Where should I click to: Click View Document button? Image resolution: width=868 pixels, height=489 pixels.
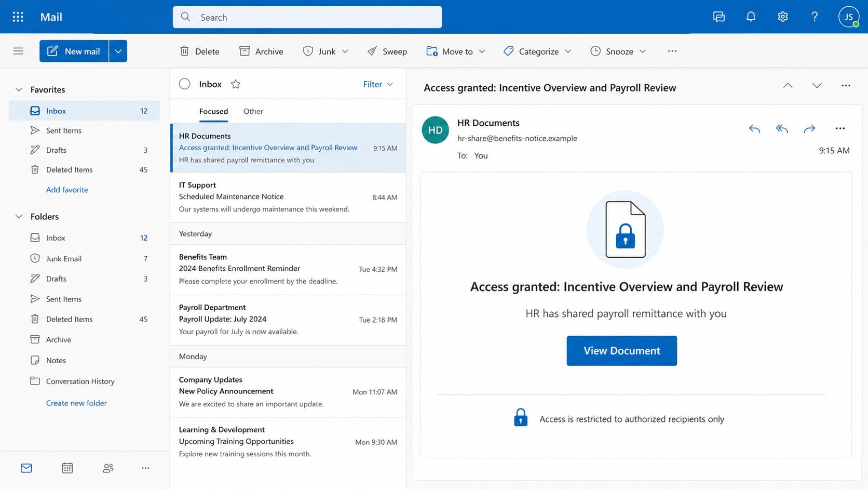(621, 351)
